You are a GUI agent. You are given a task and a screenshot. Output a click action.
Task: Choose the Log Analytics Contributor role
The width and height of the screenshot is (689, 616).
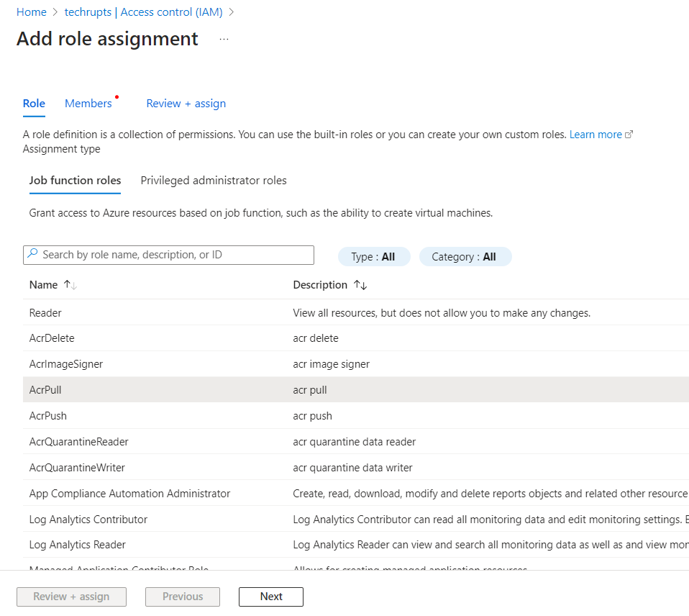click(88, 520)
